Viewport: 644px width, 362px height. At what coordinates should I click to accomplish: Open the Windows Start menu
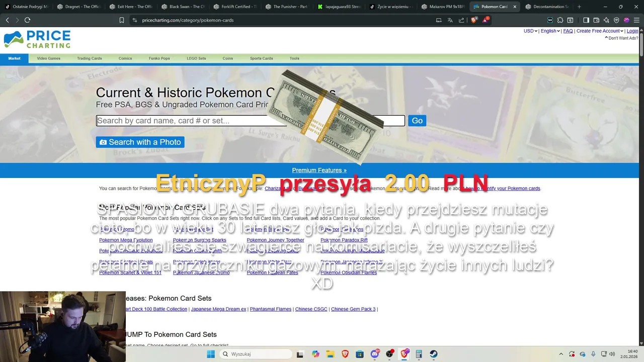pos(211,354)
